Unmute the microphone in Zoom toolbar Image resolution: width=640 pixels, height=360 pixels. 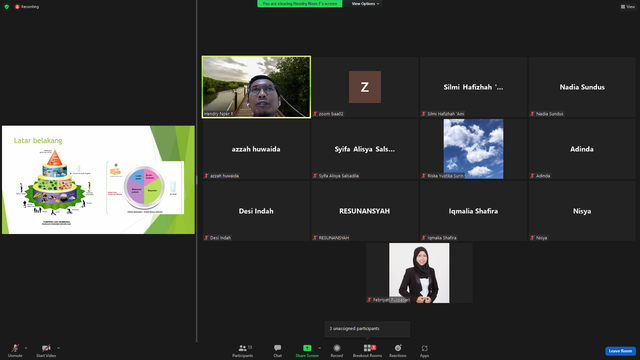click(x=15, y=350)
